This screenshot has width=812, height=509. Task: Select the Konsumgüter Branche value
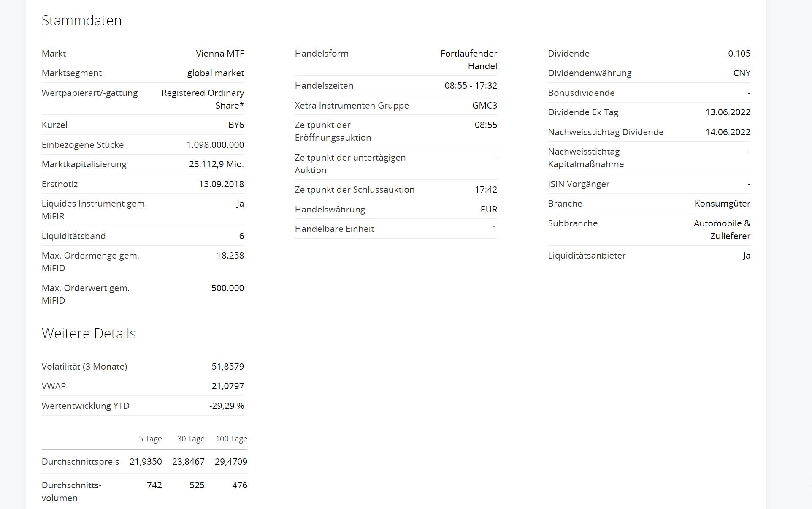[x=722, y=204]
